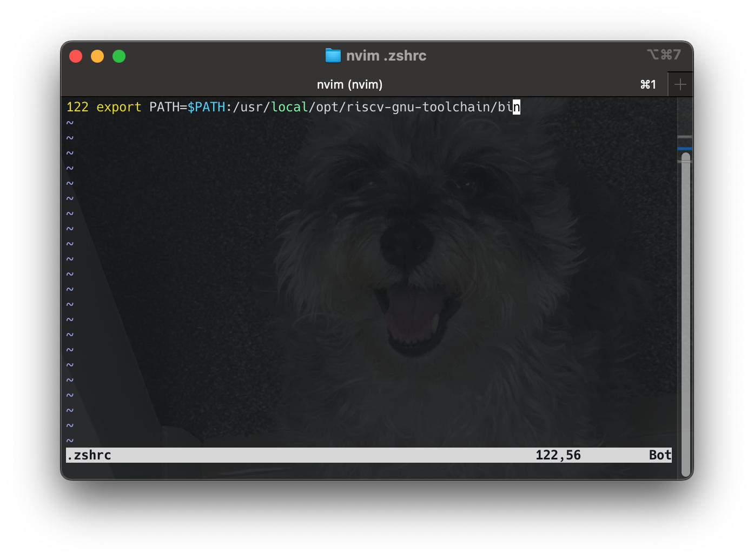This screenshot has width=754, height=560.
Task: Click the ⌥⌘7 window shortcut indicator
Action: (664, 54)
